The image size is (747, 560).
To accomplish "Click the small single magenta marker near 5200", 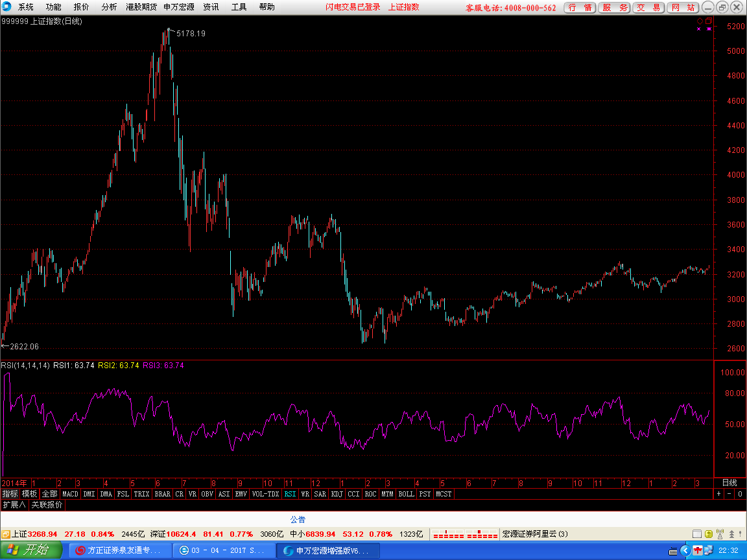I will coord(699,29).
